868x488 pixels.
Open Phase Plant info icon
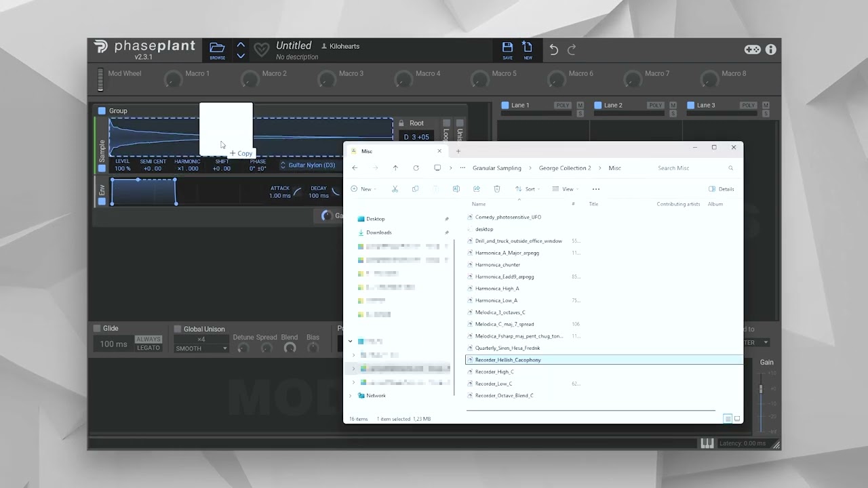point(771,49)
